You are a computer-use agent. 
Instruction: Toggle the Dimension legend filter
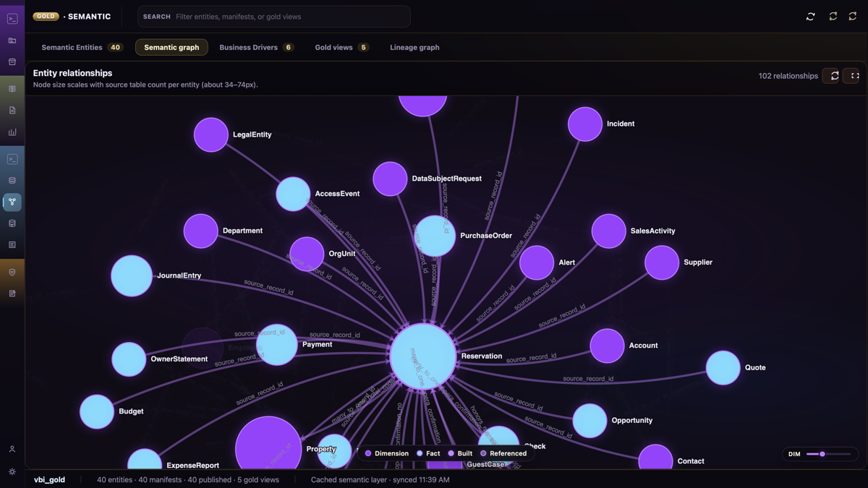click(387, 453)
